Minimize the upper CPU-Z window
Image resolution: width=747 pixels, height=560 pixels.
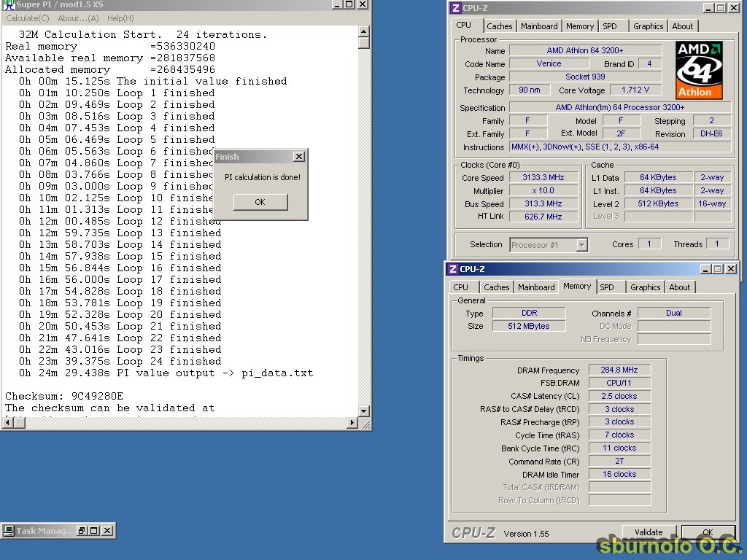coord(709,7)
